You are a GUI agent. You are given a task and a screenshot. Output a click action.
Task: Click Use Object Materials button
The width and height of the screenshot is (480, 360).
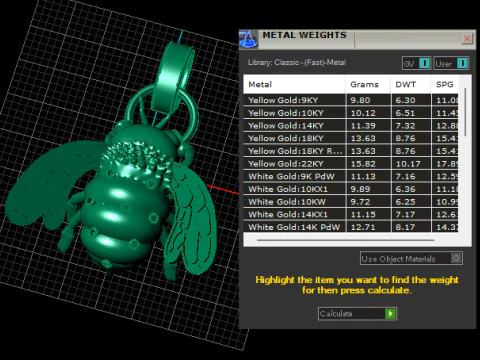pos(411,258)
